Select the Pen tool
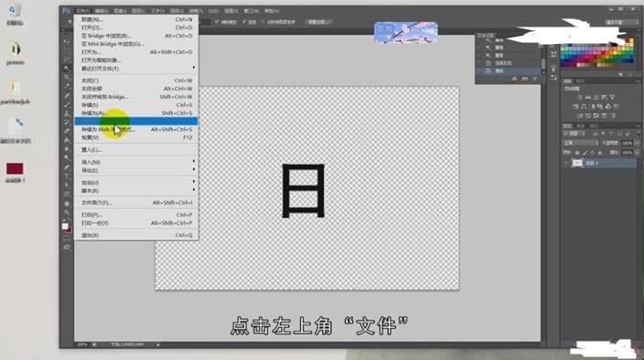 tap(67, 168)
